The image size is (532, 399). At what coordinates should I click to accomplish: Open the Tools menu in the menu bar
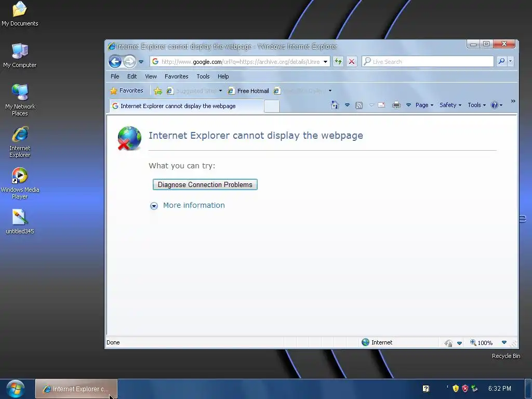click(x=203, y=76)
